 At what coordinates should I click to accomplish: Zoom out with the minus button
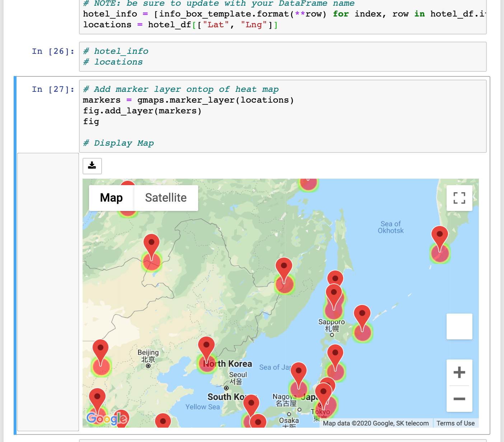459,399
